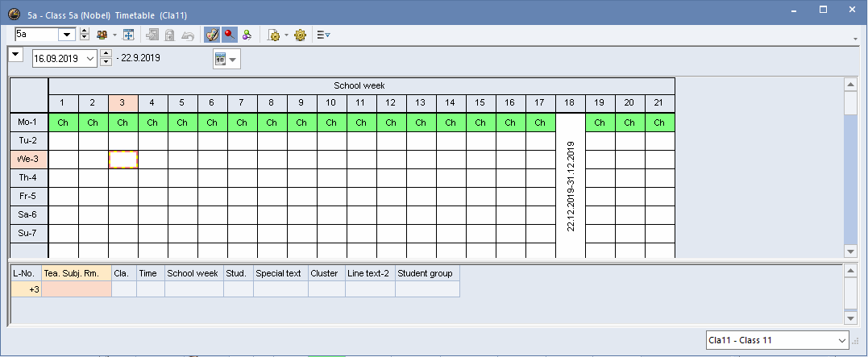
Task: Select school week 21 column header
Action: click(x=660, y=103)
